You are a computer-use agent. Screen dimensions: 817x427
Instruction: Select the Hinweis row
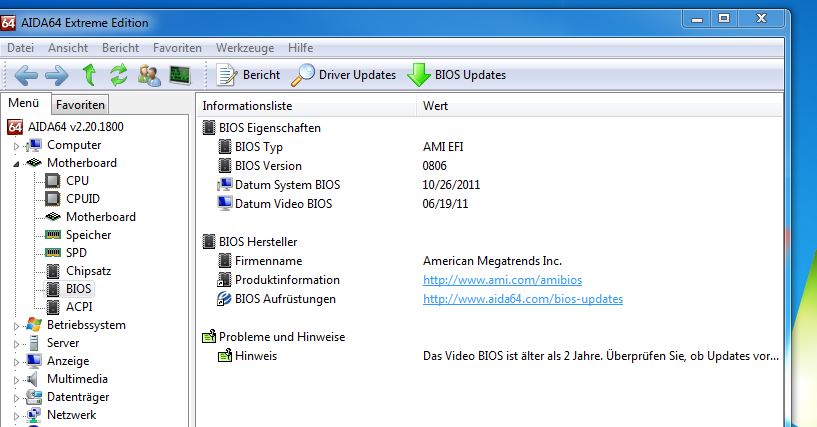tap(490, 356)
